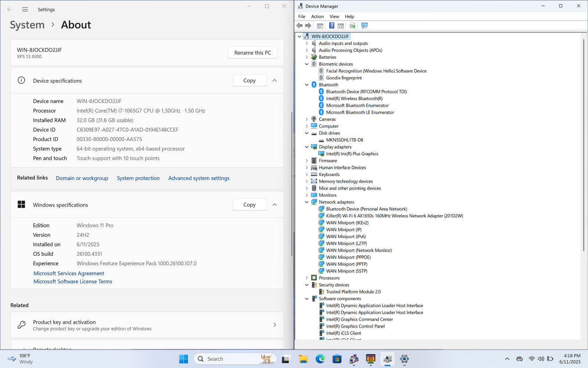Image resolution: width=588 pixels, height=368 pixels.
Task: Select MKNSSDHL1TB-D8 disk drive
Action: (x=344, y=140)
